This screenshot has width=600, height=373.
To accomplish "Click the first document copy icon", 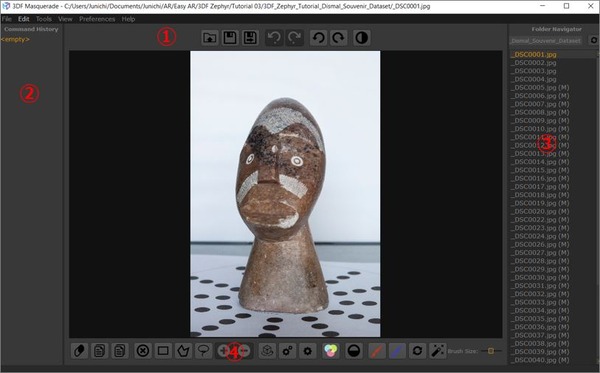I will click(99, 350).
